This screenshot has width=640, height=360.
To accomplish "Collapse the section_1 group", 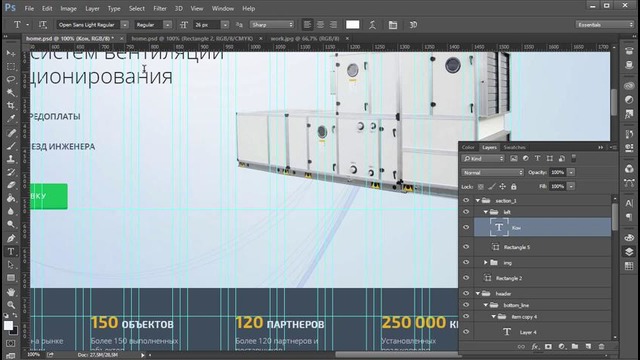I will tap(478, 200).
